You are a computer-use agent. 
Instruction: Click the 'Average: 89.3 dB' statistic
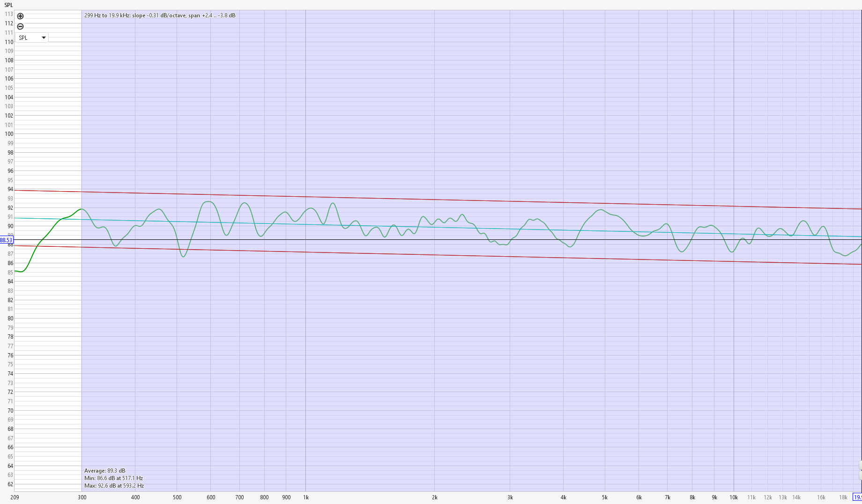(x=104, y=471)
